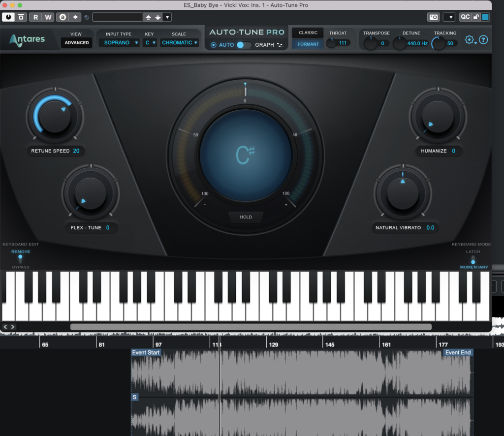Click the Natural Vibrato knob

403,193
